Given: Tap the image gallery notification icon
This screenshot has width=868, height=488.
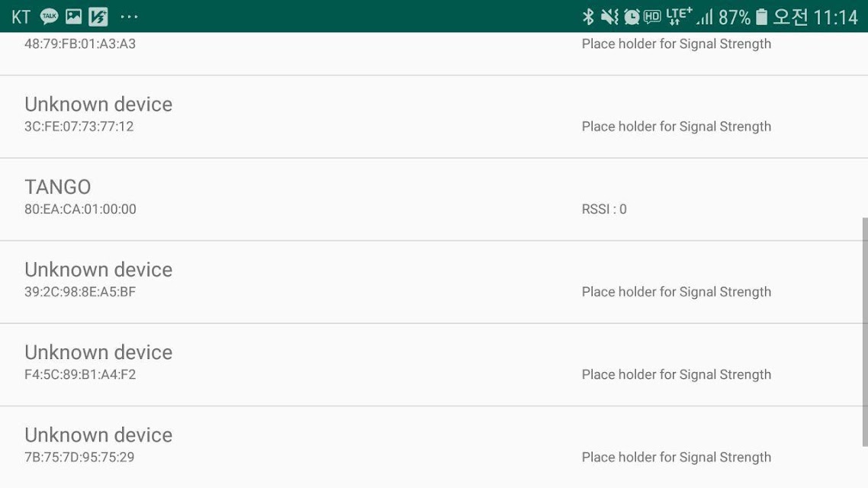Looking at the screenshot, I should [74, 17].
